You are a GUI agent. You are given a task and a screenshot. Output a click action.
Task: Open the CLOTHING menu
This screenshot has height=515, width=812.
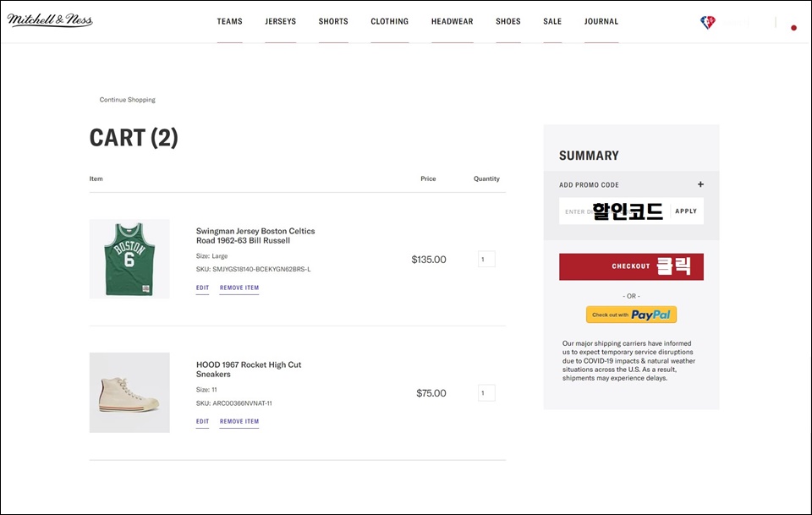389,21
